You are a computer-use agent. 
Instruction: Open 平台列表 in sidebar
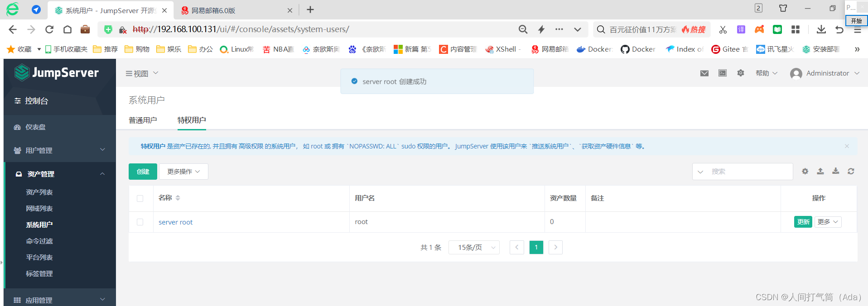point(39,257)
